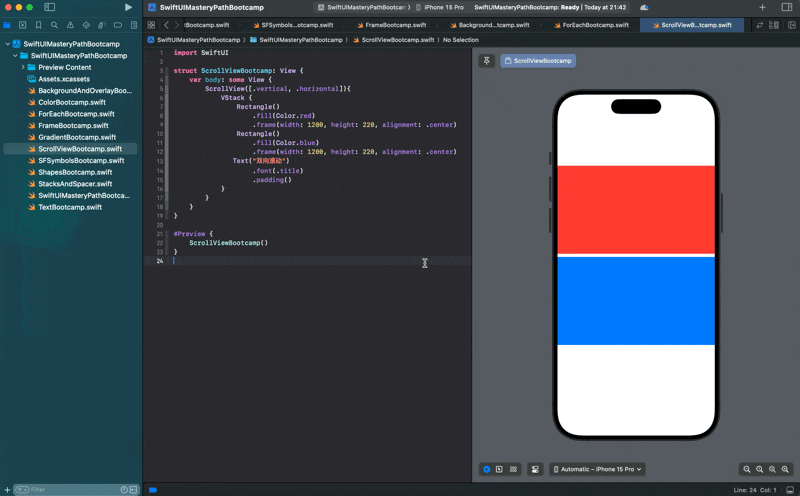
Task: Open the Issue navigator warning icon
Action: click(x=70, y=25)
